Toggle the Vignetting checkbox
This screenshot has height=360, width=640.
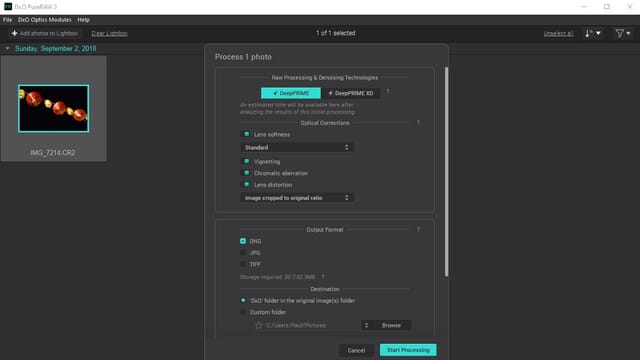[247, 161]
